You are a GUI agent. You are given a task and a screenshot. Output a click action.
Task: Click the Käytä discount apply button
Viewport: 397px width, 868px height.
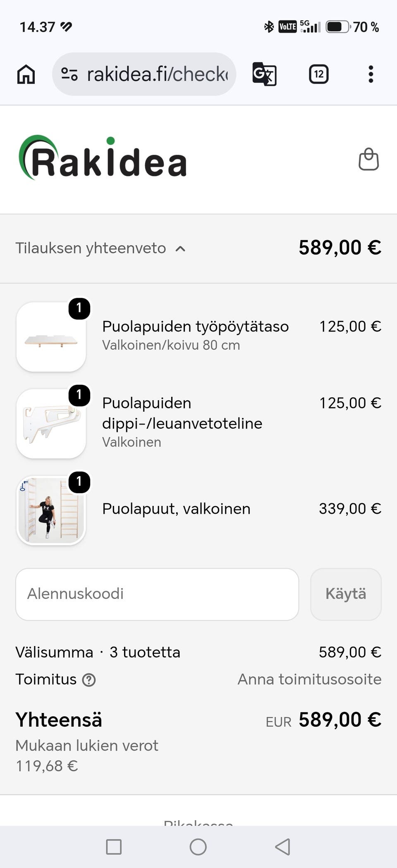pos(346,594)
